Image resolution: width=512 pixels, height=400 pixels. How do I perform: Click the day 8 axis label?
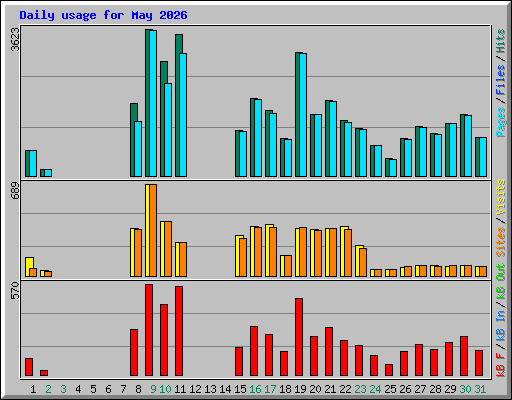pyautogui.click(x=138, y=389)
